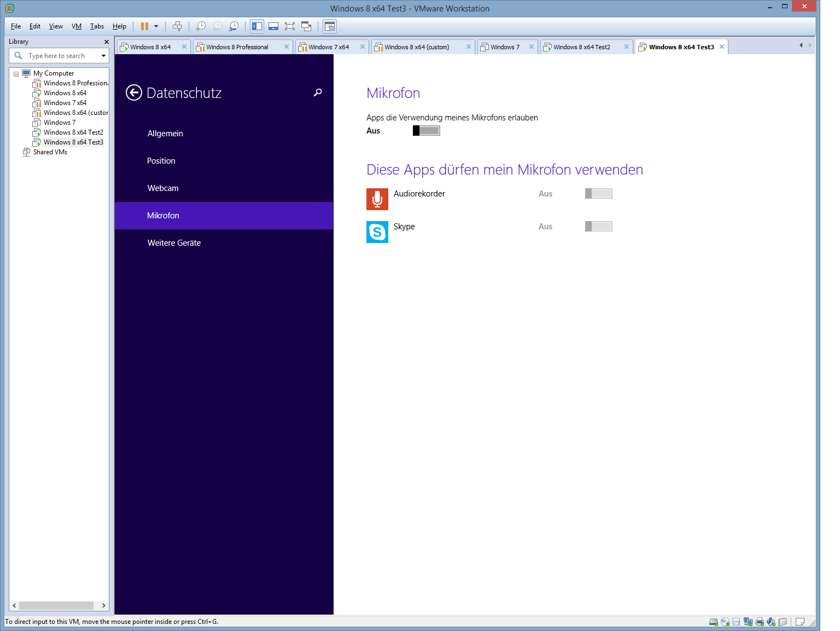840x631 pixels.
Task: Click the printer status icon
Action: click(760, 622)
